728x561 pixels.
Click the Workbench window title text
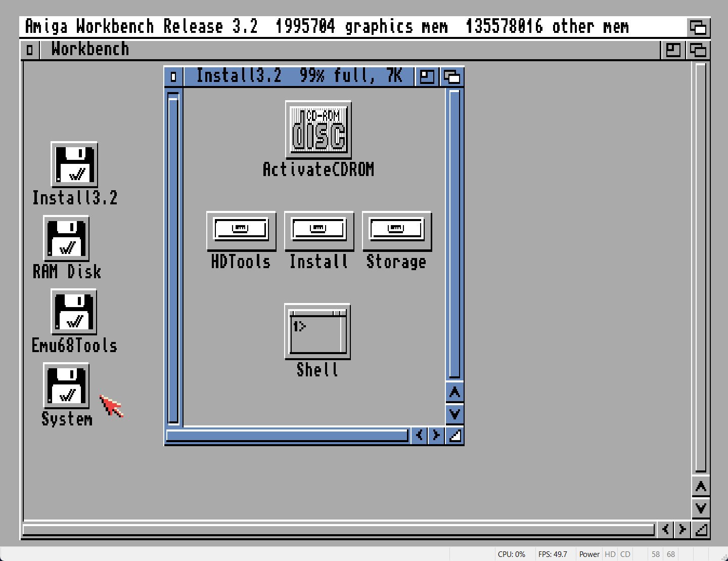pyautogui.click(x=90, y=49)
